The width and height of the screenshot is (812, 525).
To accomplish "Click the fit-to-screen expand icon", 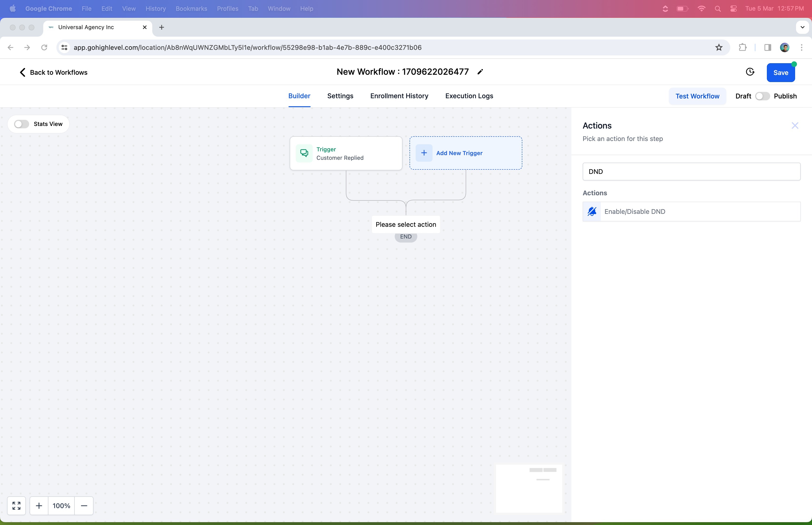I will click(x=16, y=505).
